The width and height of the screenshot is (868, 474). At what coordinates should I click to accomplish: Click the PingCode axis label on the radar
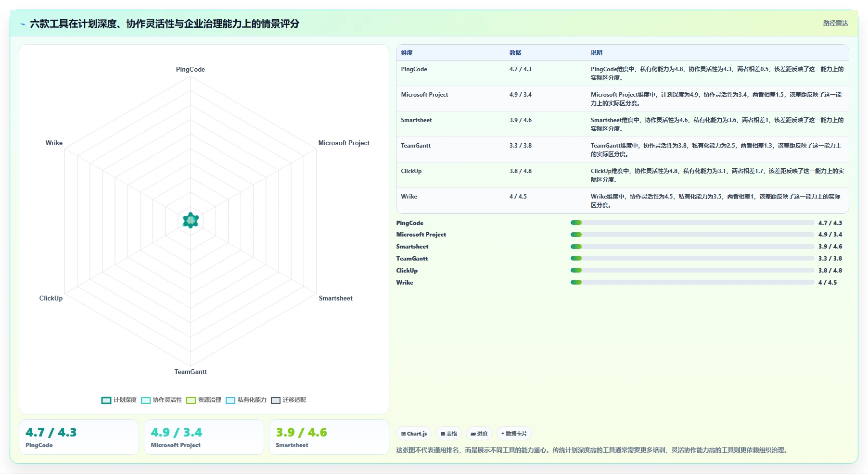point(191,69)
